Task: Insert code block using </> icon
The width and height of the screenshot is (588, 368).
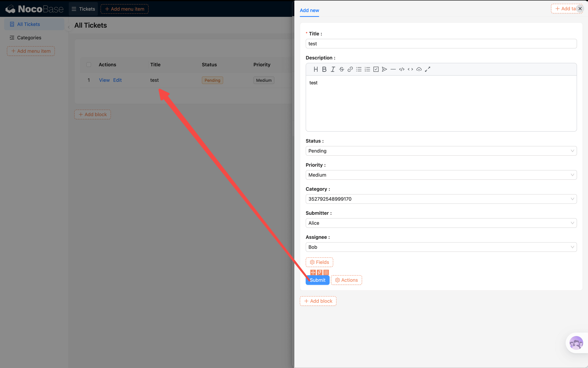Action: pos(402,69)
